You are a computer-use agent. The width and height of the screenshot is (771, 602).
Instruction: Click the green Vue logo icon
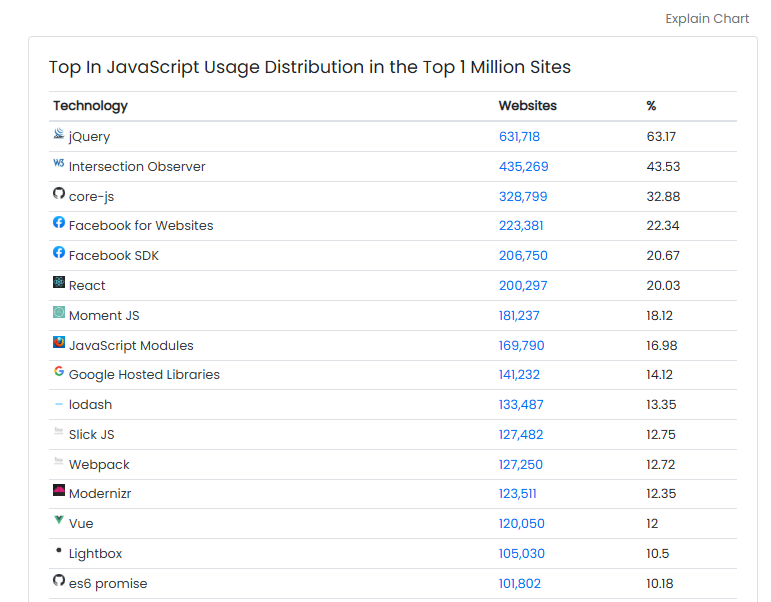[x=59, y=520]
